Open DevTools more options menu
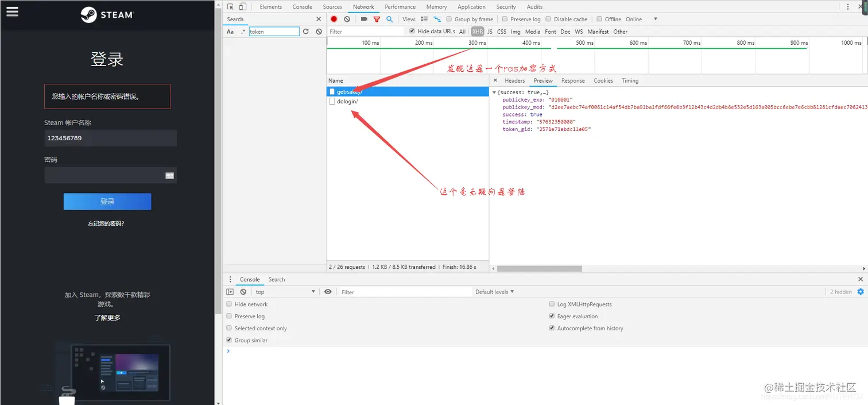Screen dimensions: 868x405 pos(848,7)
